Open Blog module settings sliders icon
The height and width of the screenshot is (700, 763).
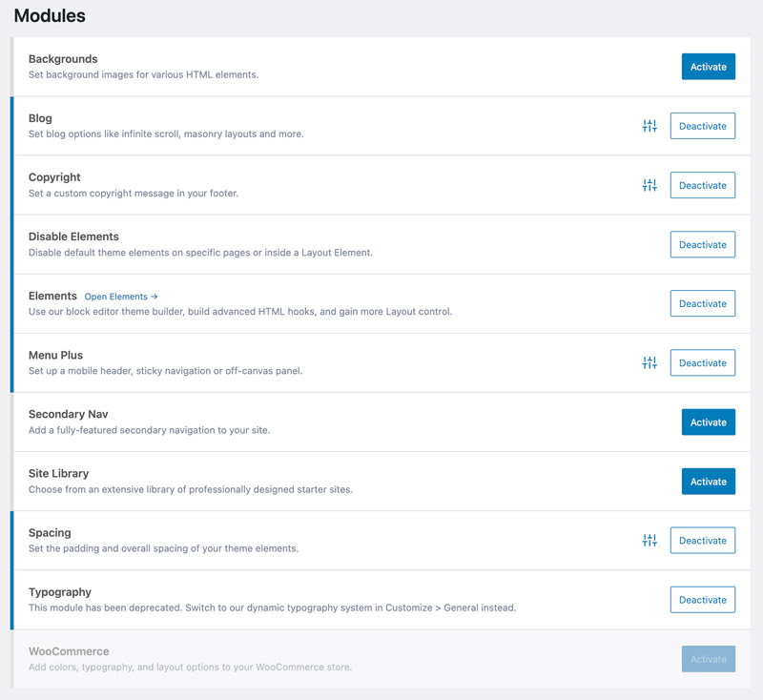coord(650,126)
